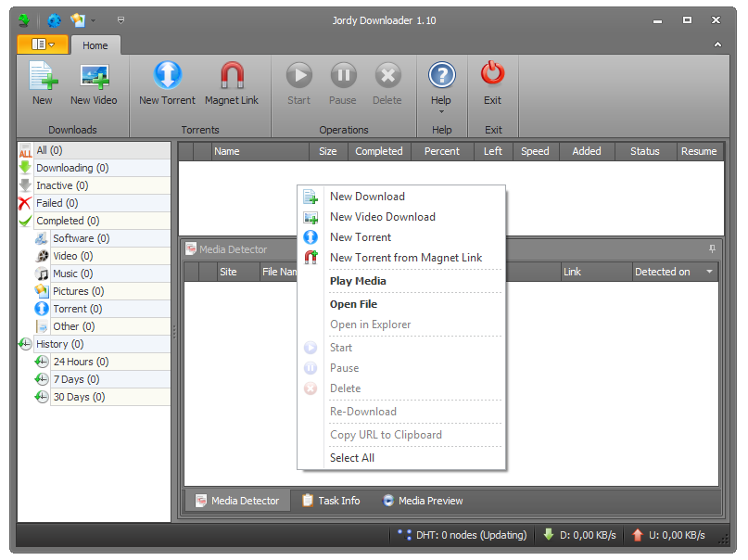Choose New Torrent from Magnet Link
Image resolution: width=748 pixels, height=560 pixels.
(x=401, y=258)
